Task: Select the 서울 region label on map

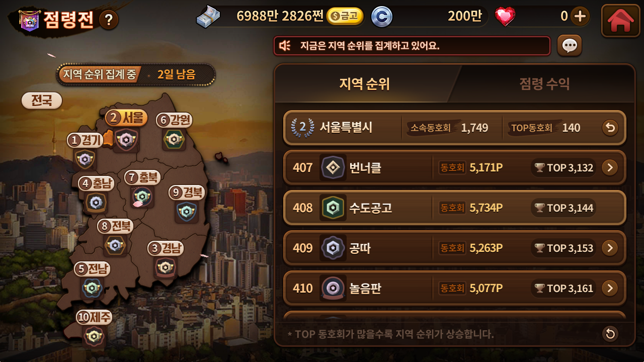Action: coord(126,118)
